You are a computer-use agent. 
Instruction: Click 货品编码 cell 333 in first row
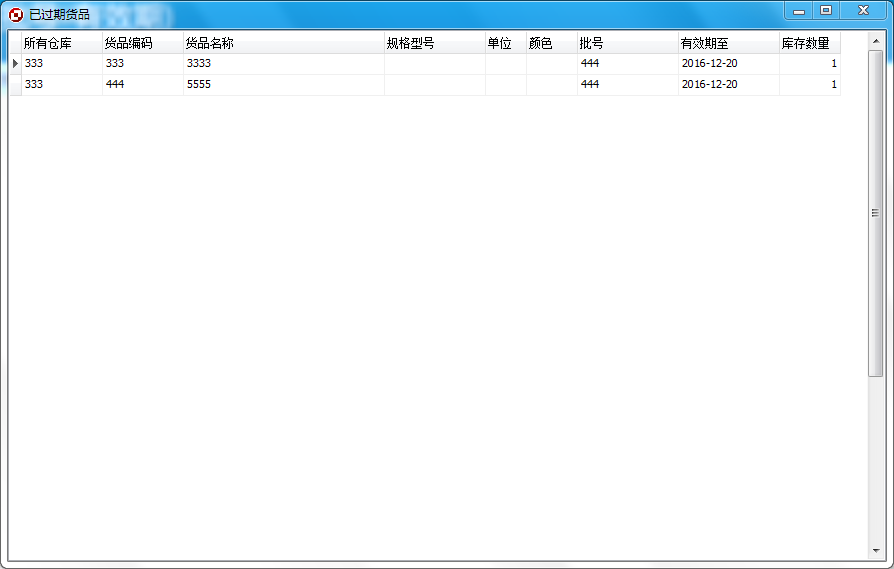coord(143,64)
